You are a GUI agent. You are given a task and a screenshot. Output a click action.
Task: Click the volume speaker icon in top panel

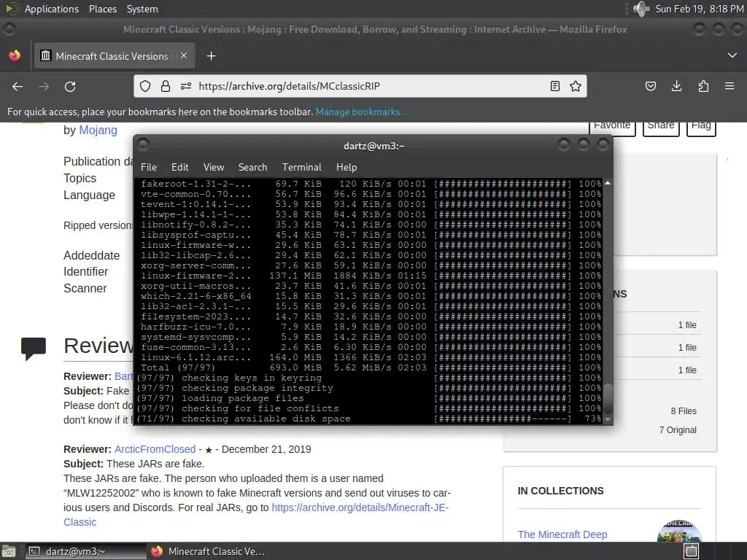(x=642, y=9)
